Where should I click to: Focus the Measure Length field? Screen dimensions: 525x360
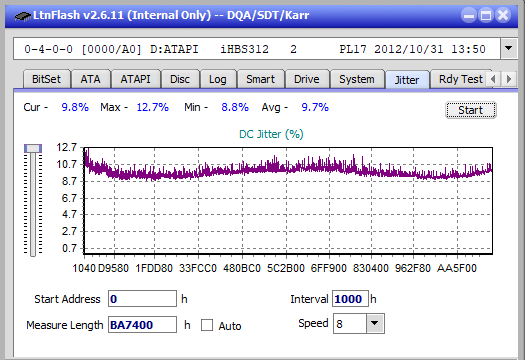(142, 325)
